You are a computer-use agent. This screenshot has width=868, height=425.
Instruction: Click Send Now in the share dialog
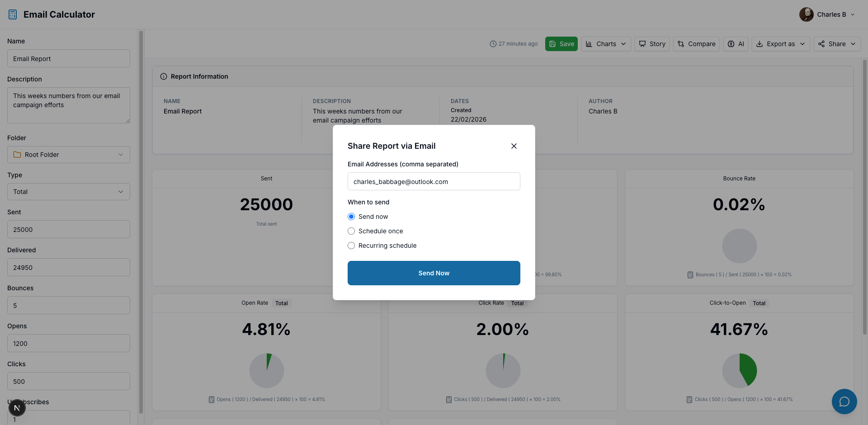(x=434, y=273)
